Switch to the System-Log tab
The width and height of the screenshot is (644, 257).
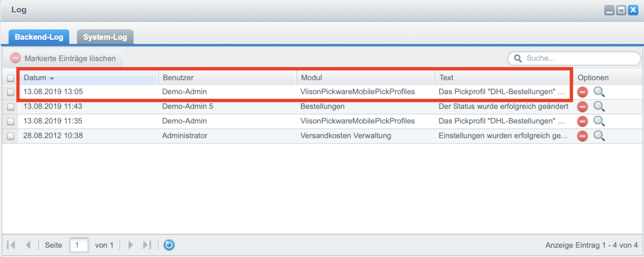point(105,37)
